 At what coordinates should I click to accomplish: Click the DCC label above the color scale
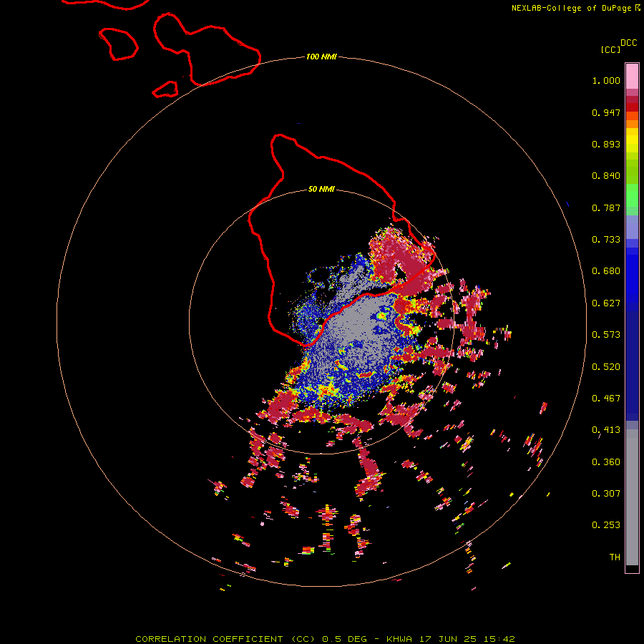coord(628,43)
